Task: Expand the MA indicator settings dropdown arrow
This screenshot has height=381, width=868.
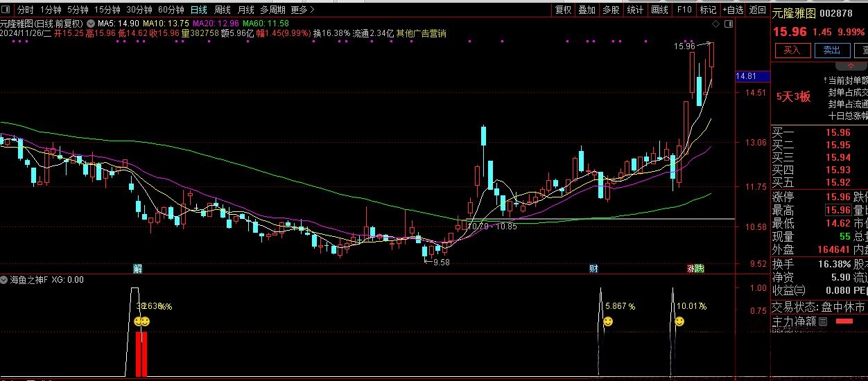Action: (x=90, y=24)
